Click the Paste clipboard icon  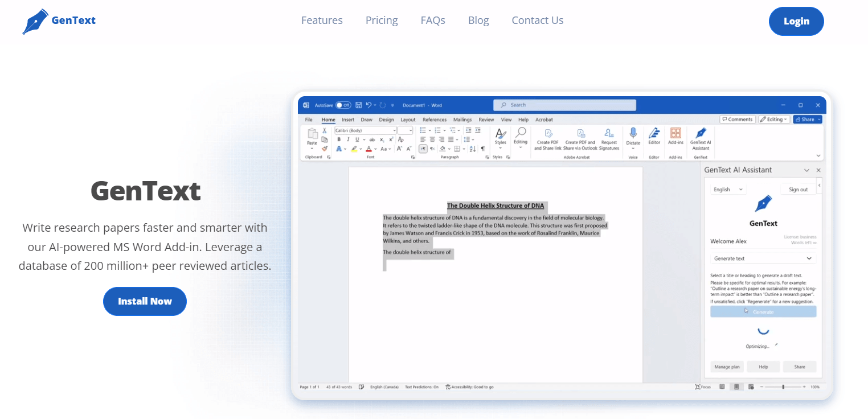click(x=312, y=133)
